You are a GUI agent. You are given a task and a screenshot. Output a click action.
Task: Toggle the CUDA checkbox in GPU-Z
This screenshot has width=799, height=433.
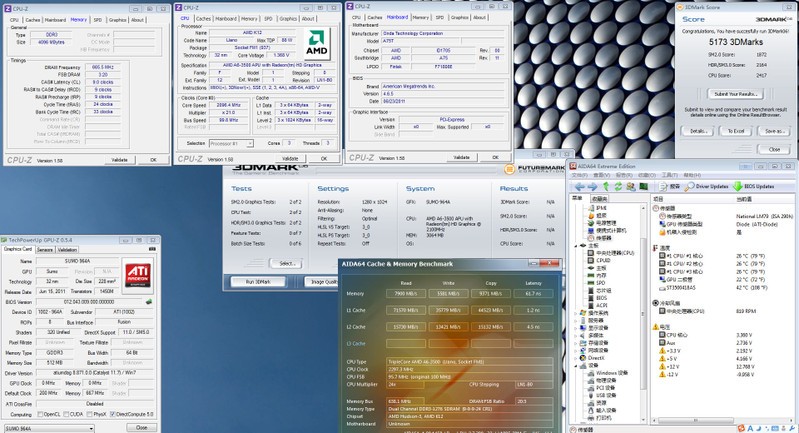click(66, 414)
